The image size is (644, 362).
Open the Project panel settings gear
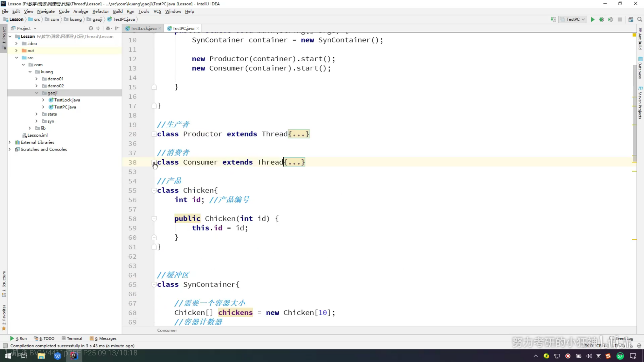(108, 28)
